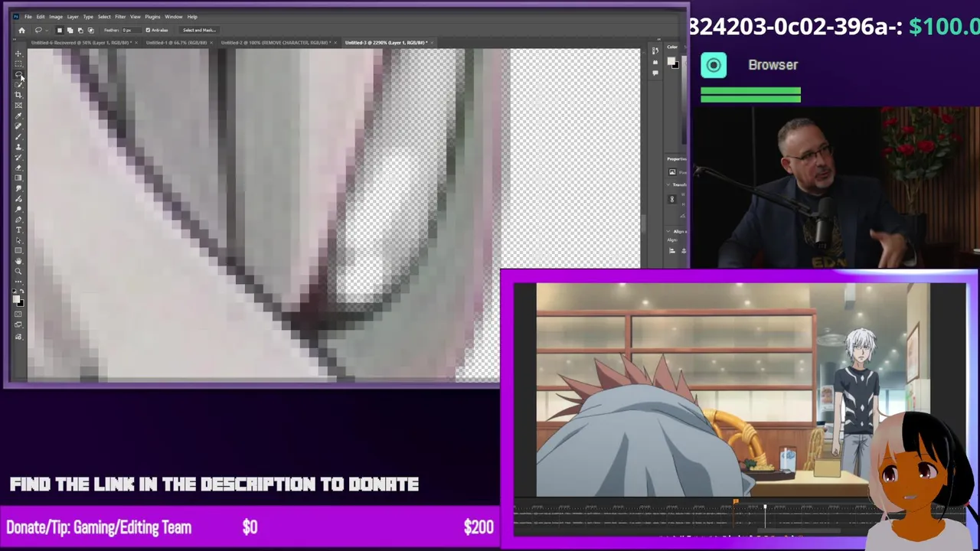The image size is (980, 551).
Task: Click the anime video preview frame
Action: 733,390
